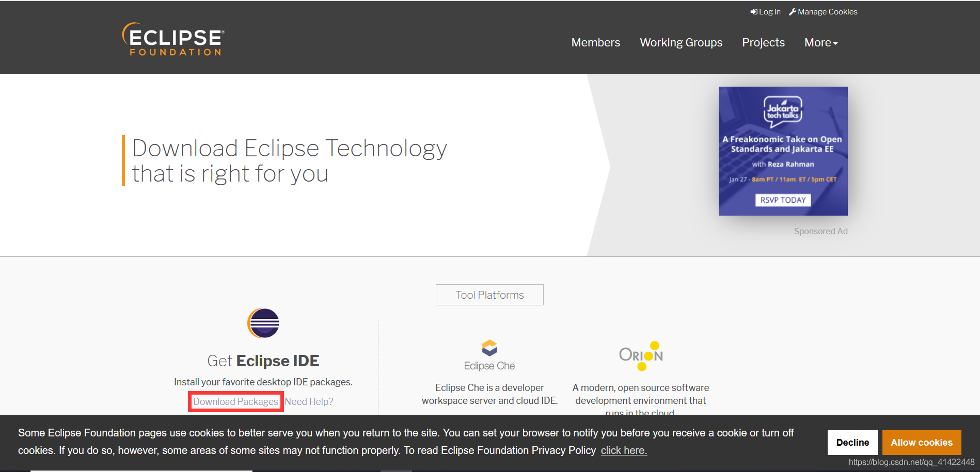The height and width of the screenshot is (472, 980).
Task: Click RSVP TODAY in the ad
Action: [x=783, y=200]
